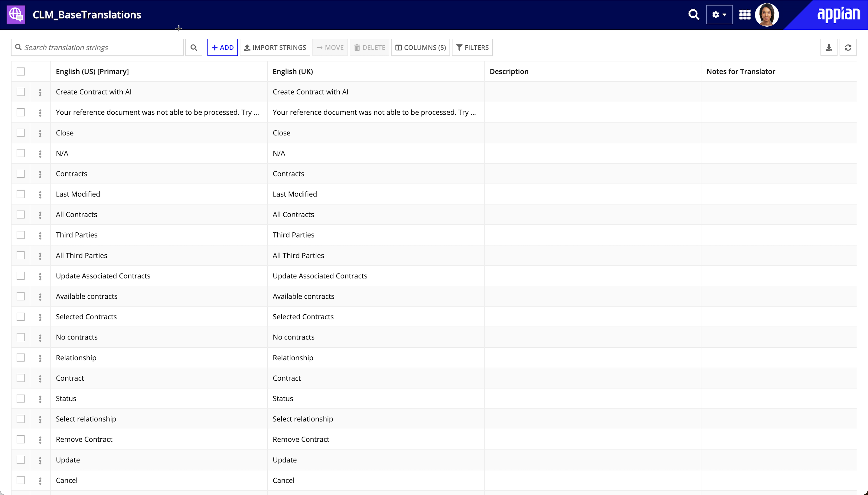The width and height of the screenshot is (868, 495).
Task: Open the COLUMNS (5) selector
Action: (x=421, y=48)
